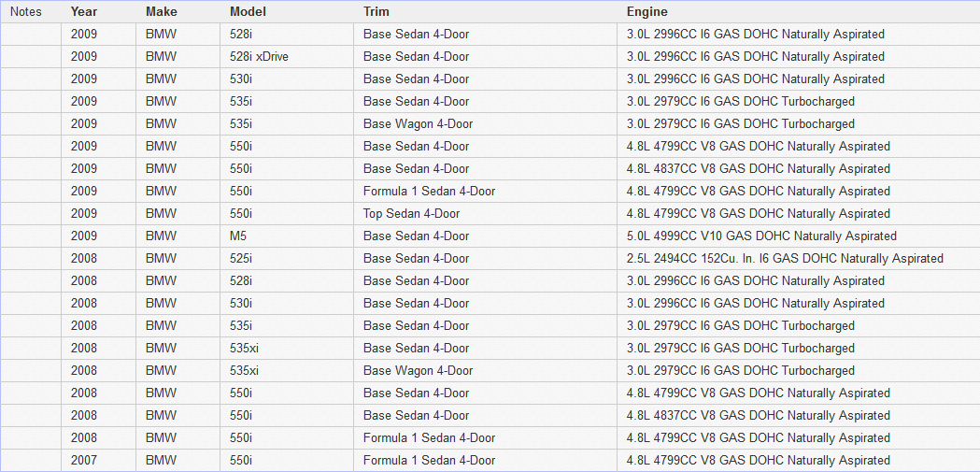Screen dimensions: 980x472
Task: Select the year cell of the 528i xDrive row
Action: pyautogui.click(x=83, y=56)
